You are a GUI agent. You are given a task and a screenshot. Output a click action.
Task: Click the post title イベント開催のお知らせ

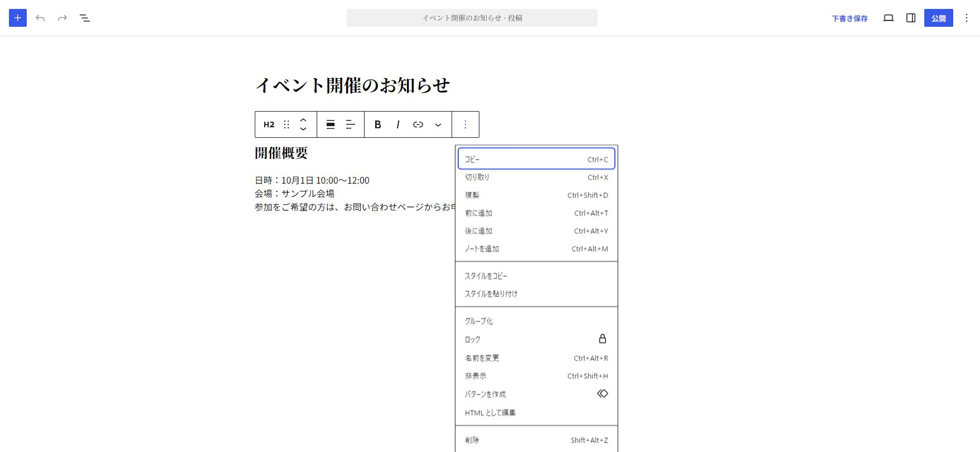[x=352, y=85]
